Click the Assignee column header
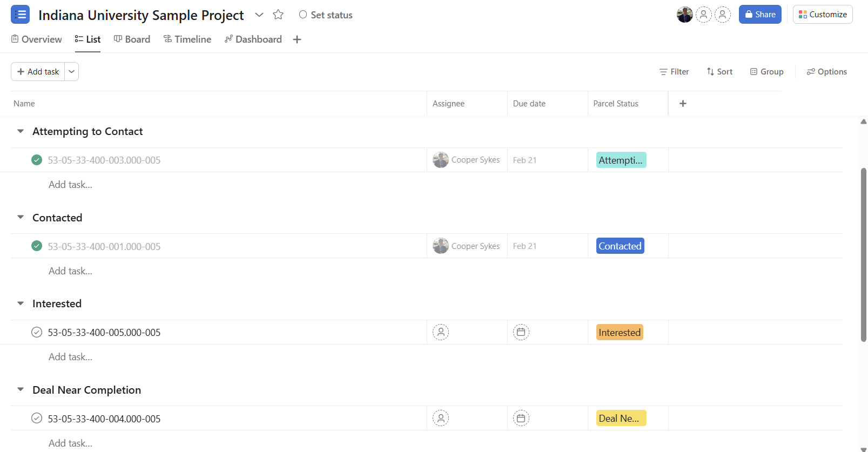868x452 pixels. point(448,104)
